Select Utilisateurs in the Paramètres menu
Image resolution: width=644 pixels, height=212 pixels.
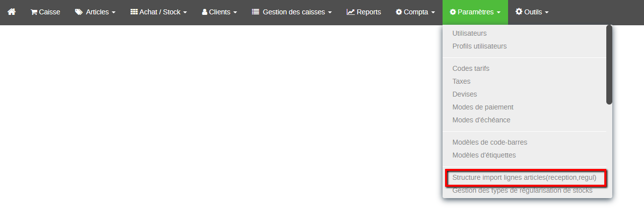(469, 33)
